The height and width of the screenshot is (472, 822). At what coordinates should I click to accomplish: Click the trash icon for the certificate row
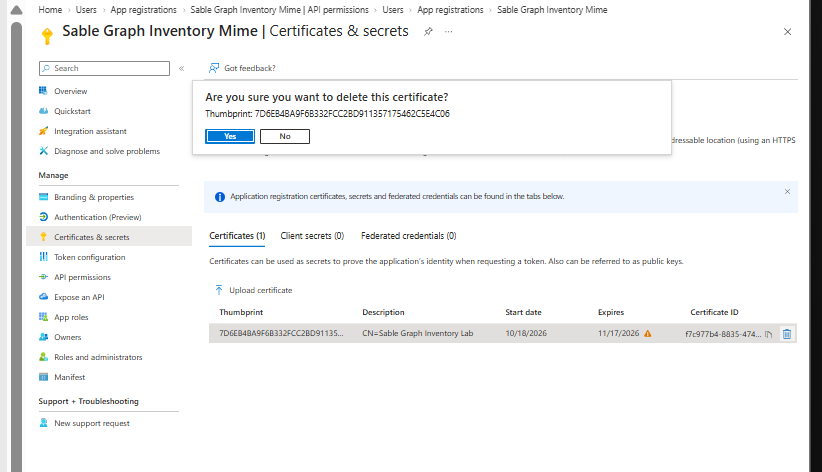(786, 334)
